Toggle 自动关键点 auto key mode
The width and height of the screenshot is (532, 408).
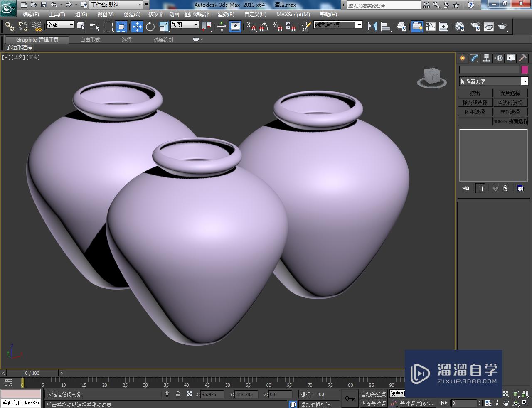click(x=373, y=394)
